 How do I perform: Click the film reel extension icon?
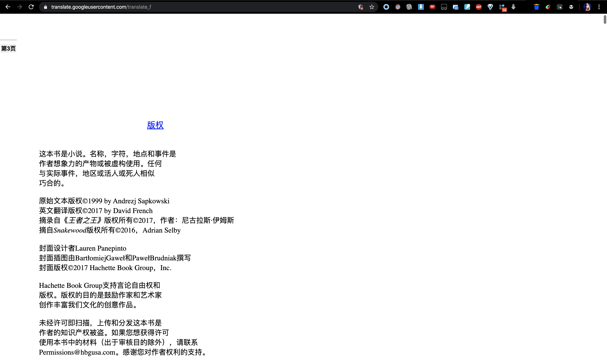tap(409, 7)
